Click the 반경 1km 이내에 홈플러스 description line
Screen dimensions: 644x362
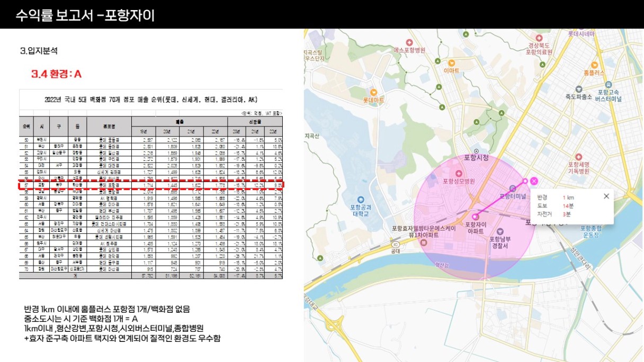pyautogui.click(x=107, y=308)
